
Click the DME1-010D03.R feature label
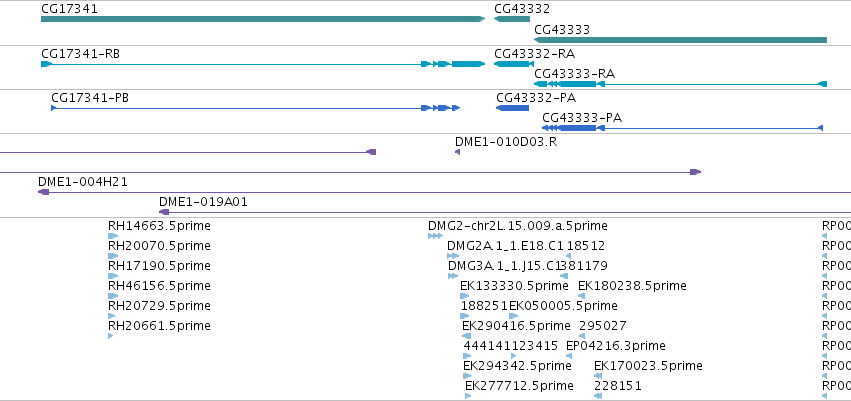506,142
